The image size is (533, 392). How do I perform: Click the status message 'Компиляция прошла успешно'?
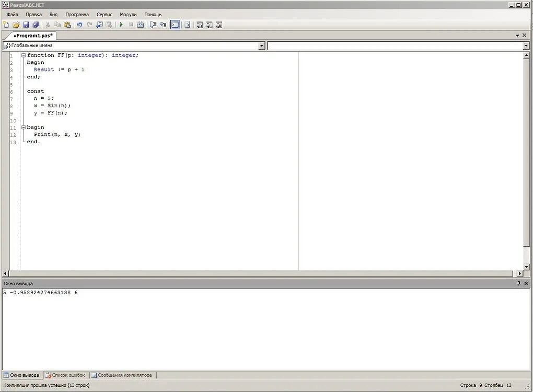coord(46,385)
